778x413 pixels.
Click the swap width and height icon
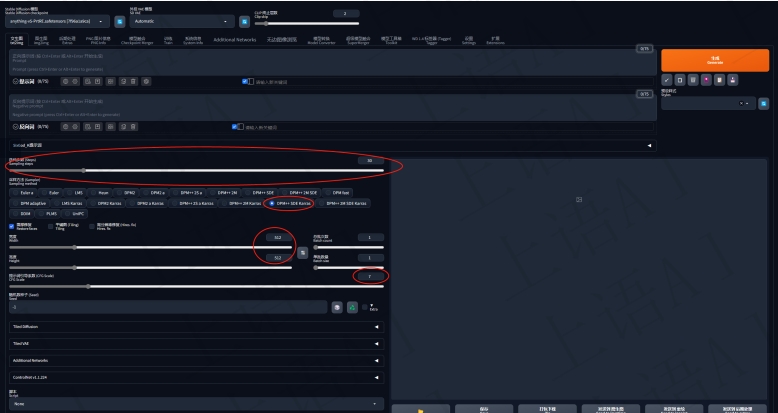tap(302, 252)
